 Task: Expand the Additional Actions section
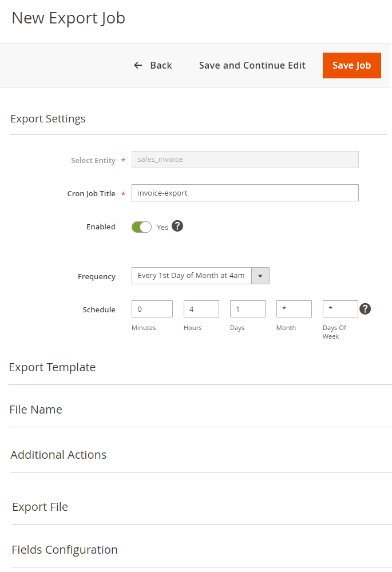58,455
